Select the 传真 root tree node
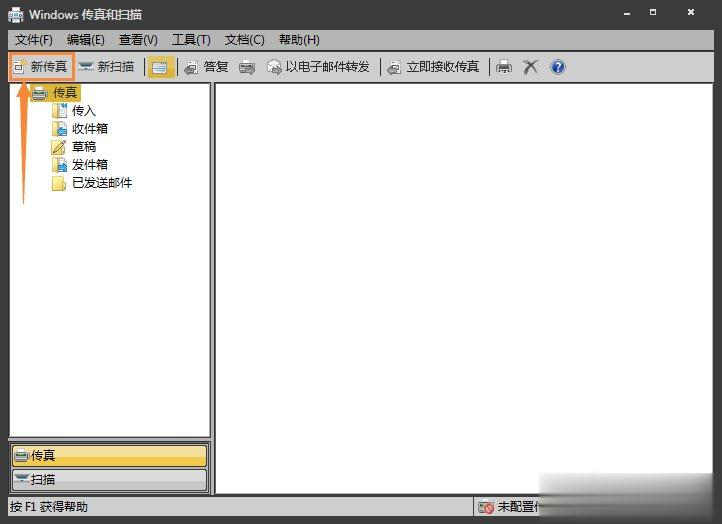 point(56,93)
